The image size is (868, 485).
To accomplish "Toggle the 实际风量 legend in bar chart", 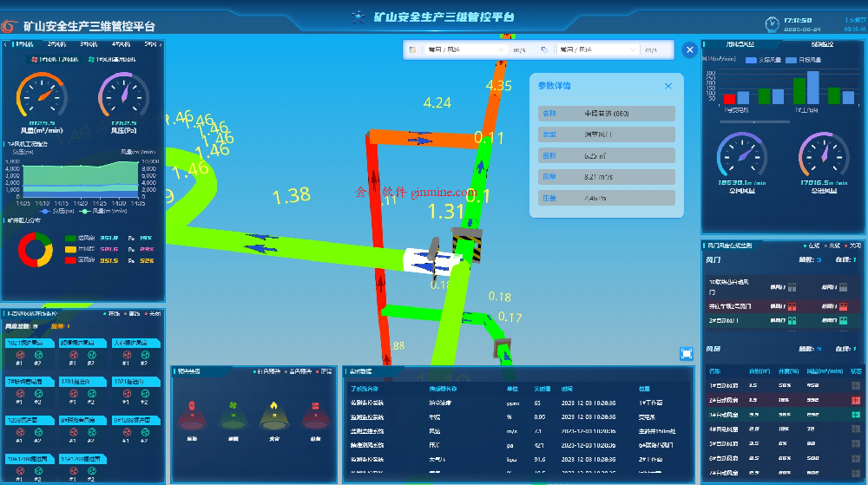I will [764, 60].
